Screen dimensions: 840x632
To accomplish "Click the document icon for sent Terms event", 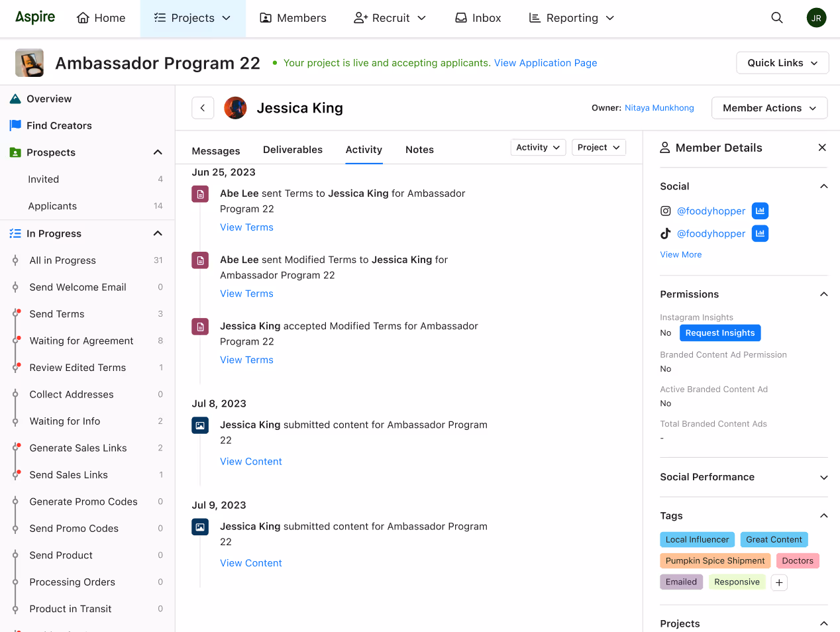I will point(200,195).
